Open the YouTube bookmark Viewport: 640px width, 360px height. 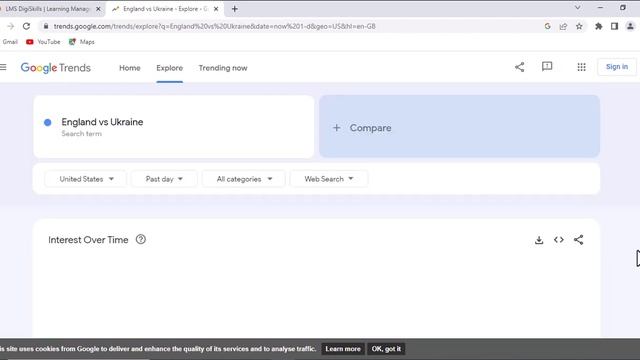point(43,42)
